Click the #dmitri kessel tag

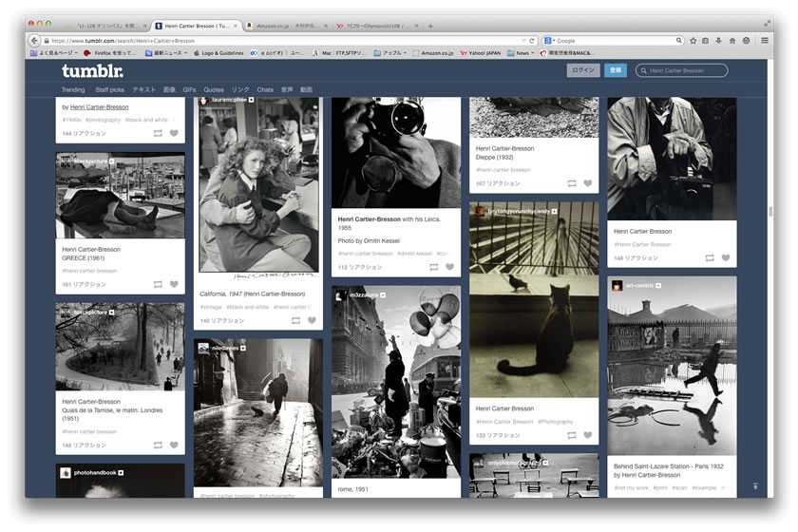(x=414, y=254)
